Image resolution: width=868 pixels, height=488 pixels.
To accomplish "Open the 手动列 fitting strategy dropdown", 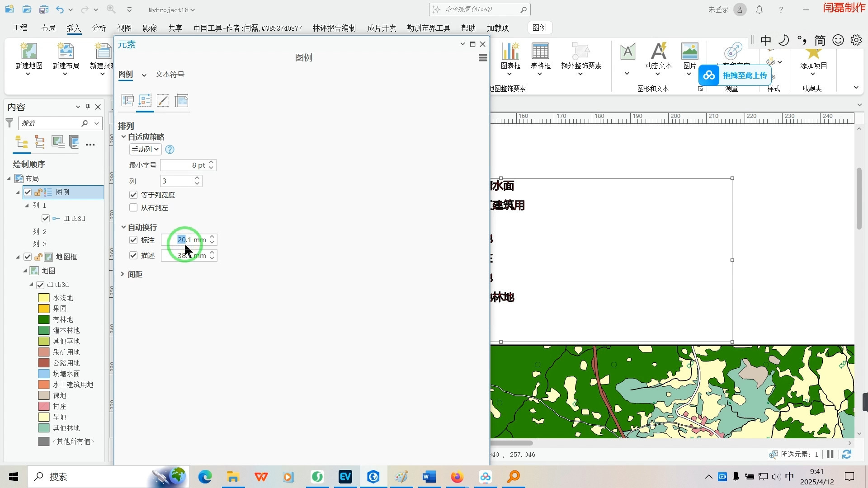I will [x=145, y=149].
